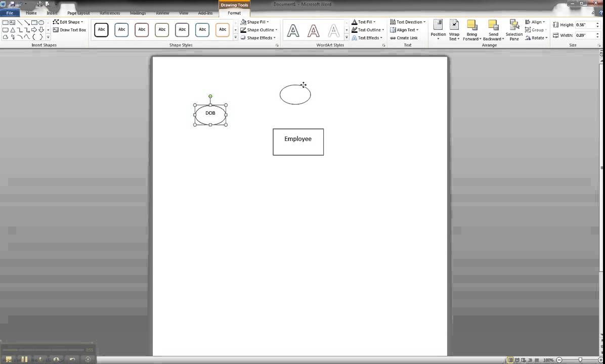Click the green rotation handle of DOB shape

pos(210,97)
